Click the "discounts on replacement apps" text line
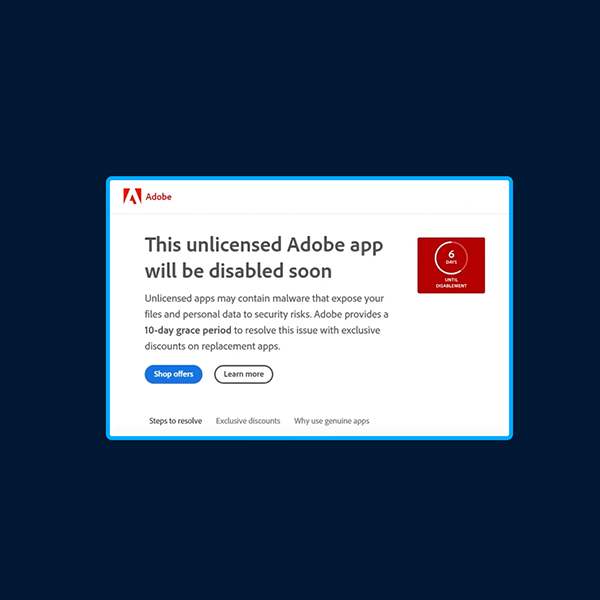 coord(212,346)
